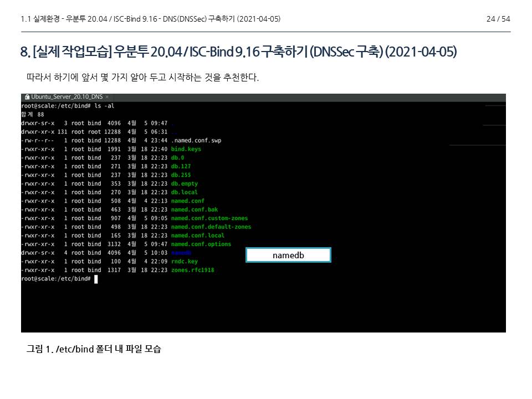
Task: Click the named.conf file entry
Action: pos(188,201)
